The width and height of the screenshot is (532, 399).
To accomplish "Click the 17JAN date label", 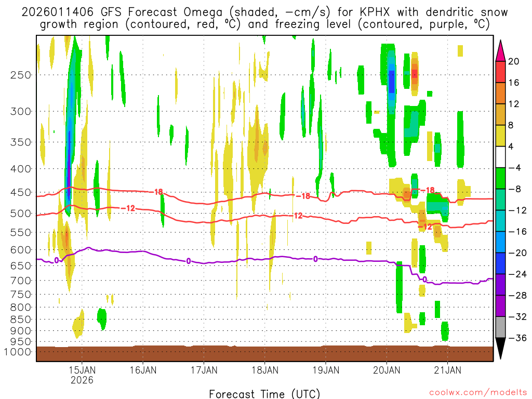I will (204, 370).
